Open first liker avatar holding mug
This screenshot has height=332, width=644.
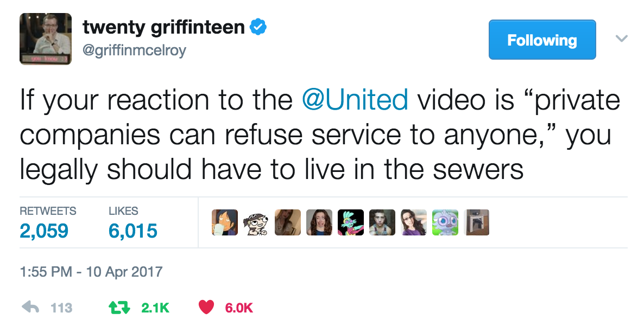click(225, 222)
